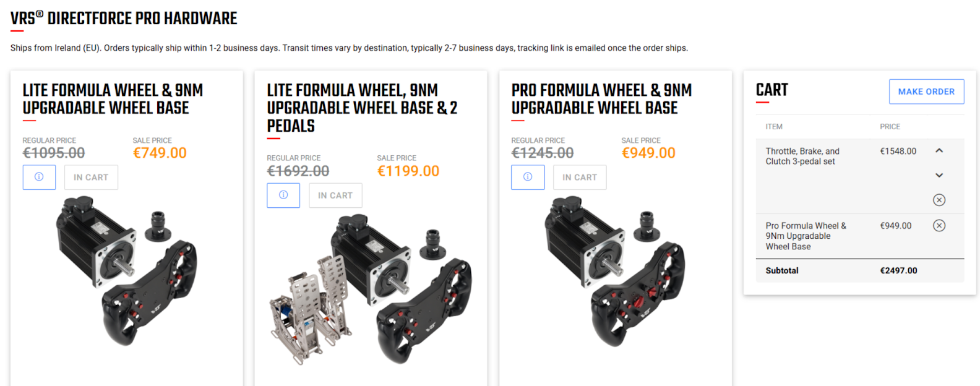Show info for the wheel base & 2 pedals bundle

(283, 195)
